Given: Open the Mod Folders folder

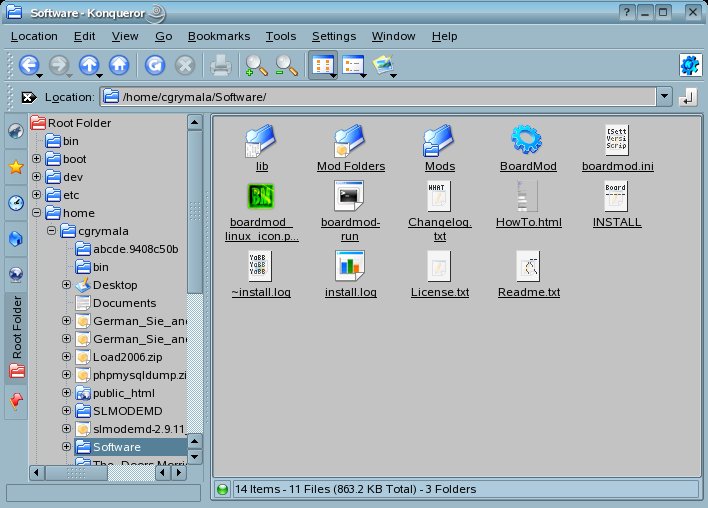Looking at the screenshot, I should tap(350, 148).
